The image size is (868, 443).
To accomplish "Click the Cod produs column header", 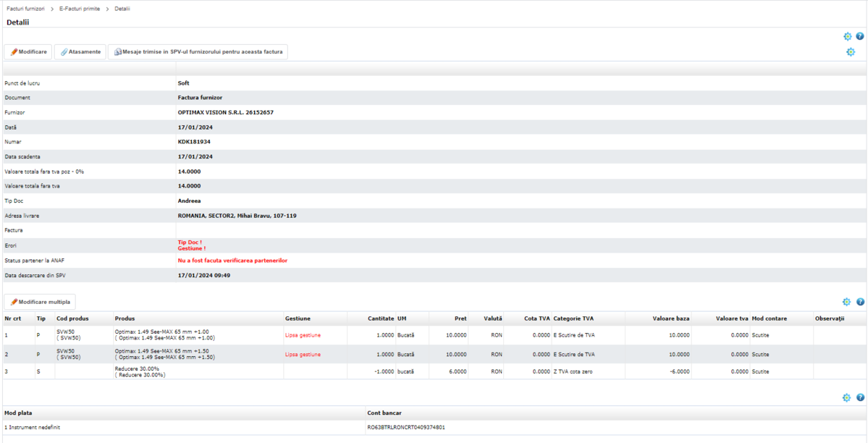I will (72, 318).
